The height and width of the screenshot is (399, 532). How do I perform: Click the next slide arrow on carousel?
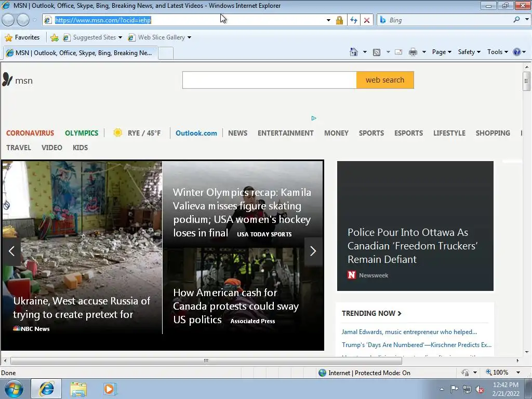[x=313, y=251]
